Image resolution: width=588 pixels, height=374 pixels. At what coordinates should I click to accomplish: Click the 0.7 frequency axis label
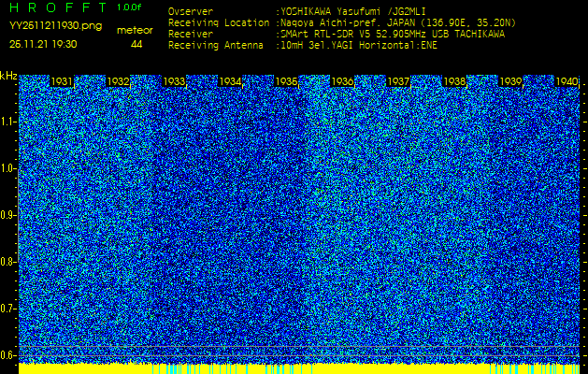pos(6,309)
